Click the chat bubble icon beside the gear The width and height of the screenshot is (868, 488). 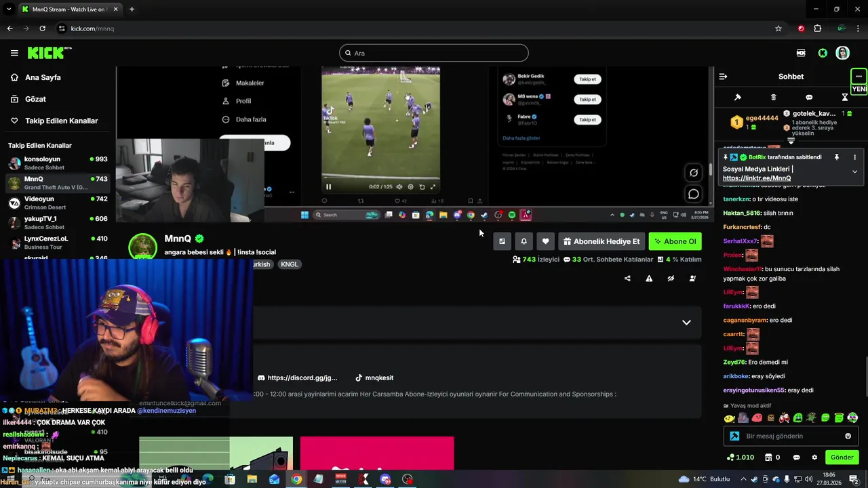(797, 457)
